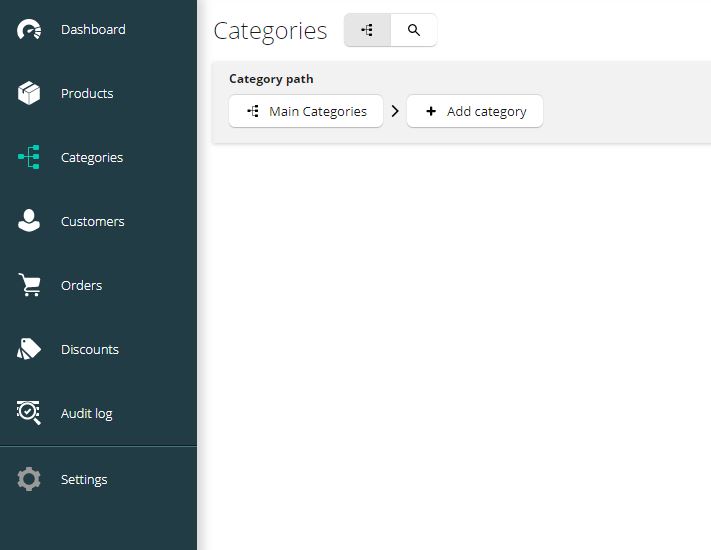Select Categories in the sidebar
The width and height of the screenshot is (711, 550).
[98, 157]
